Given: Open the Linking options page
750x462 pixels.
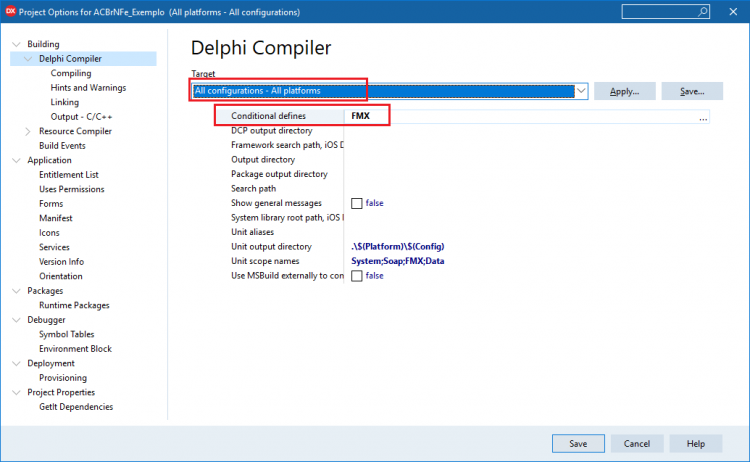Looking at the screenshot, I should (65, 102).
